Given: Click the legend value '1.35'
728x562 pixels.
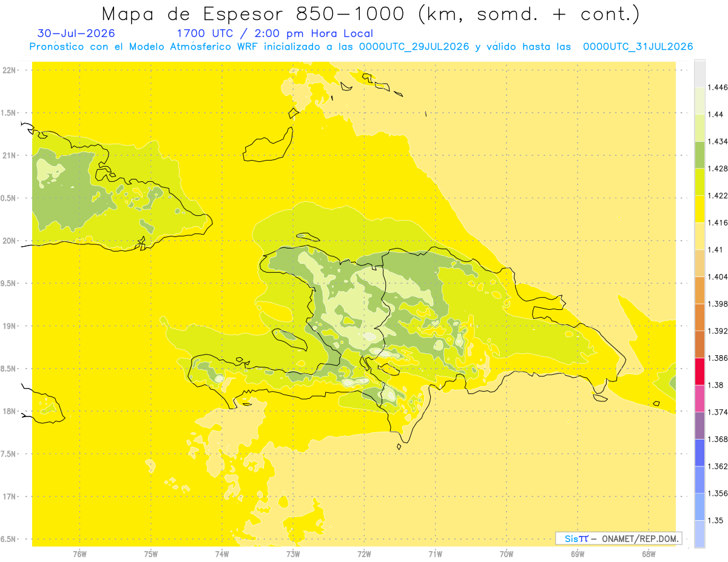Looking at the screenshot, I should [716, 520].
